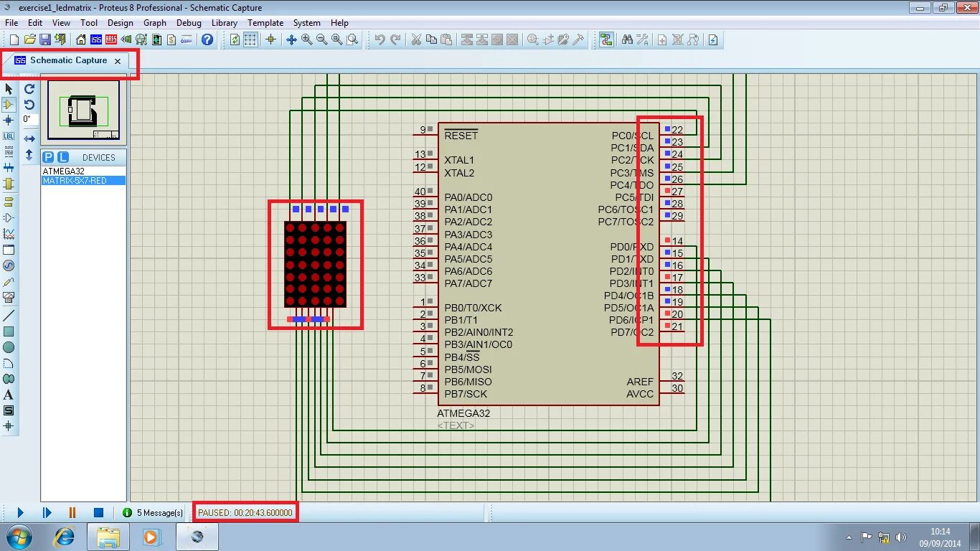Select the Generator Mode sine icon
980x551 pixels.
[x=9, y=265]
